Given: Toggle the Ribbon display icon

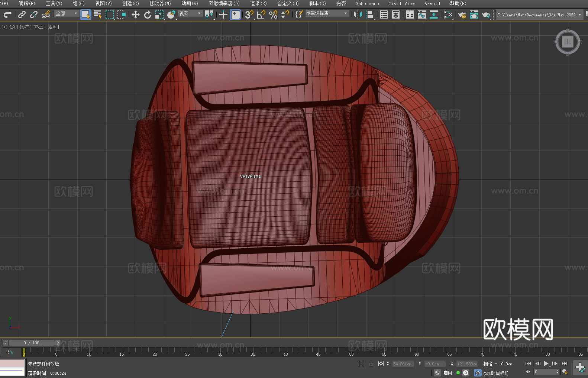Looking at the screenshot, I should (x=410, y=14).
